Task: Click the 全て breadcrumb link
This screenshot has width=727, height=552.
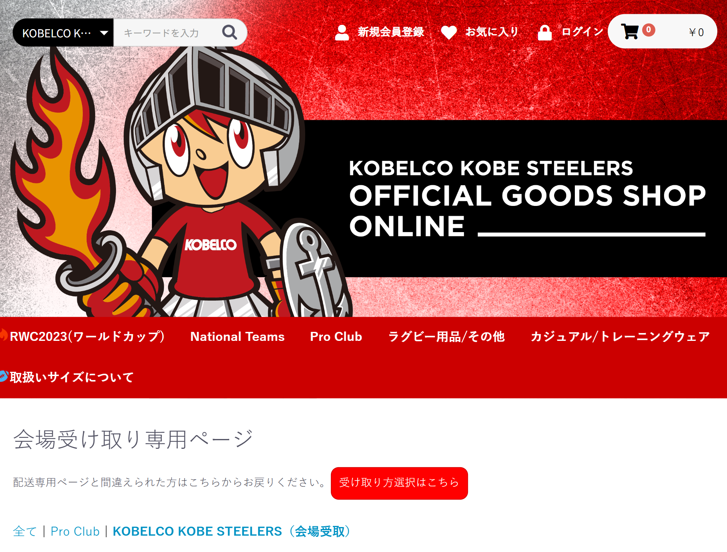Action: click(x=25, y=531)
